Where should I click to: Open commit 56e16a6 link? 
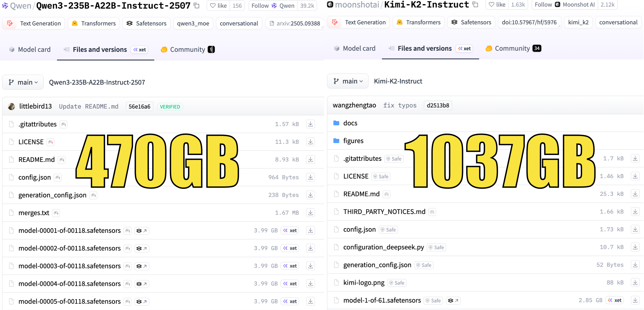[x=139, y=106]
